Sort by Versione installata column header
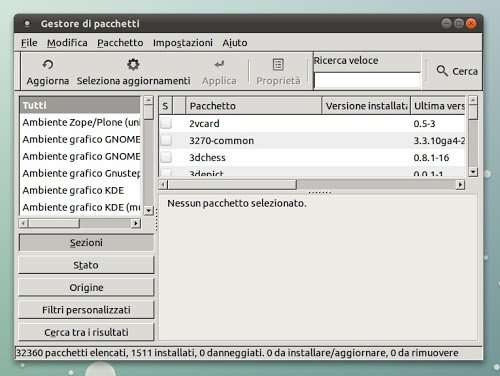Image resolution: width=500 pixels, height=376 pixels. pos(366,106)
